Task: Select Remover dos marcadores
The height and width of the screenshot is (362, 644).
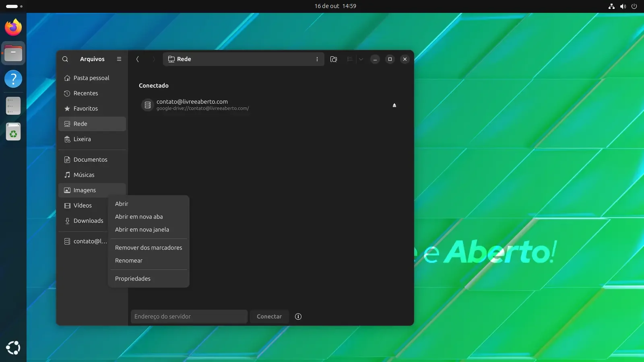Action: click(x=149, y=248)
